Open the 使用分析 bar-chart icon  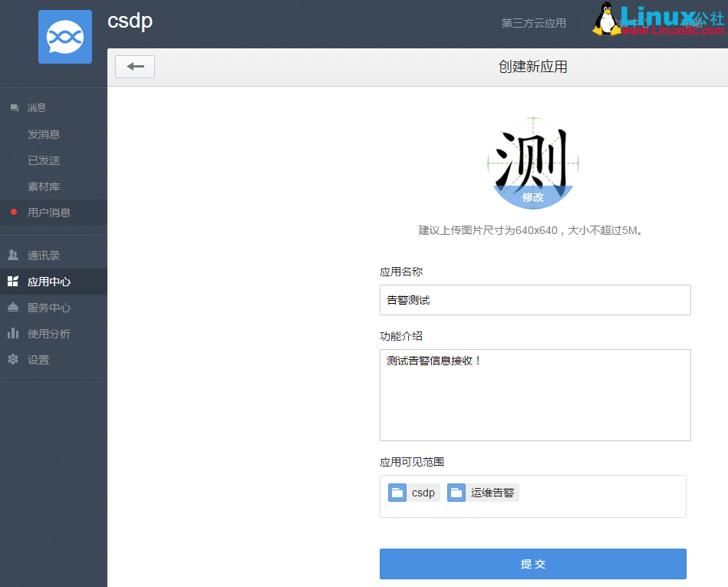(x=14, y=334)
